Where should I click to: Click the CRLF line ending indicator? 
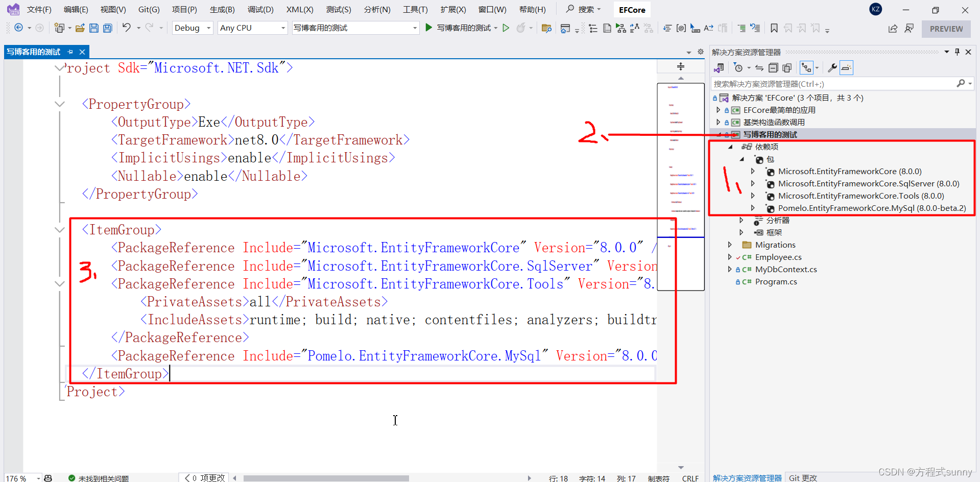tap(690, 478)
